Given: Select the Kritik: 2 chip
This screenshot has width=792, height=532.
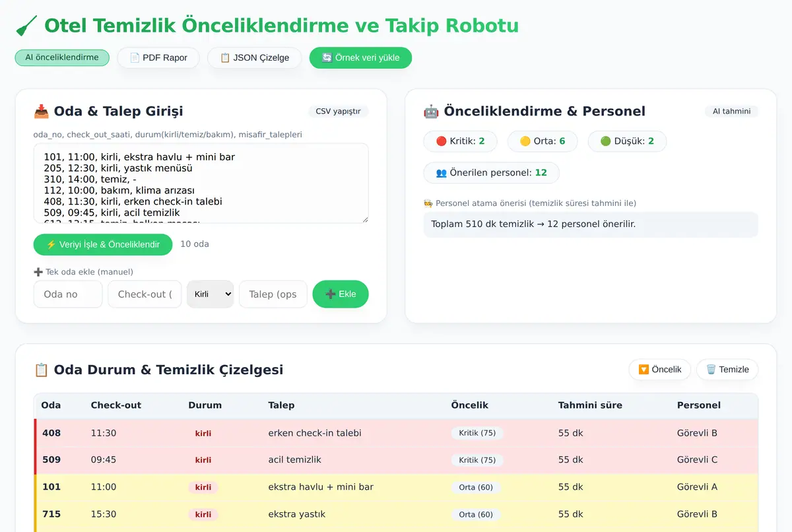Looking at the screenshot, I should 461,141.
